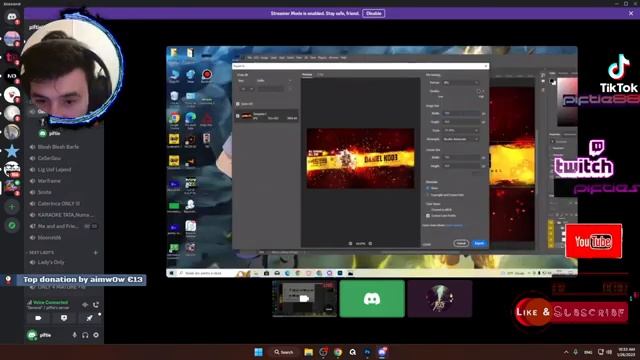
Task: Toggle the Embed Color Profile checkbox
Action: [x=428, y=216]
